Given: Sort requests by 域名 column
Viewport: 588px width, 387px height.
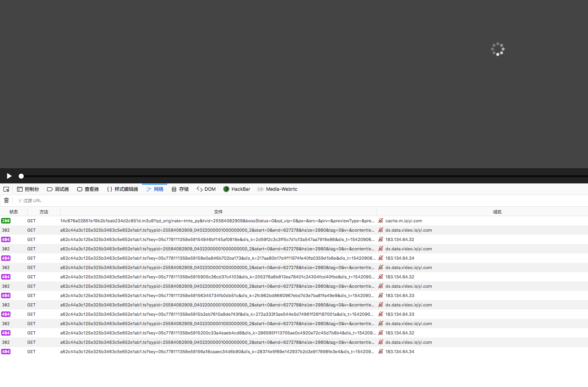Looking at the screenshot, I should pyautogui.click(x=497, y=211).
